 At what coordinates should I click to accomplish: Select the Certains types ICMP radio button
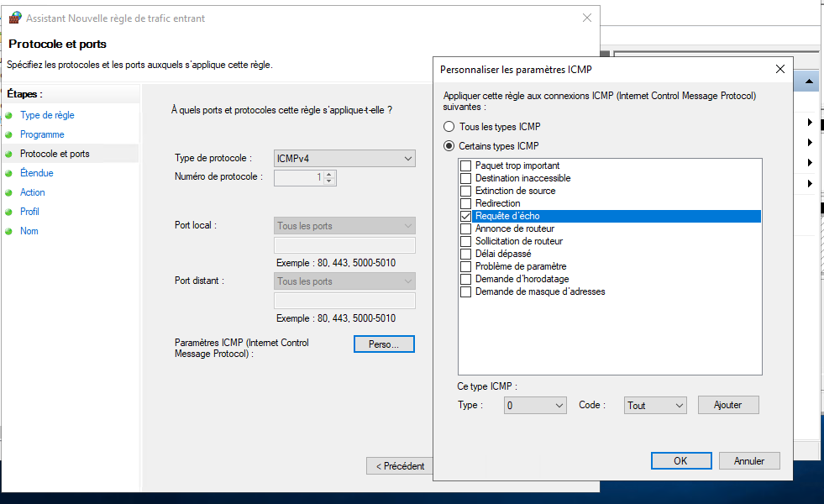(449, 146)
